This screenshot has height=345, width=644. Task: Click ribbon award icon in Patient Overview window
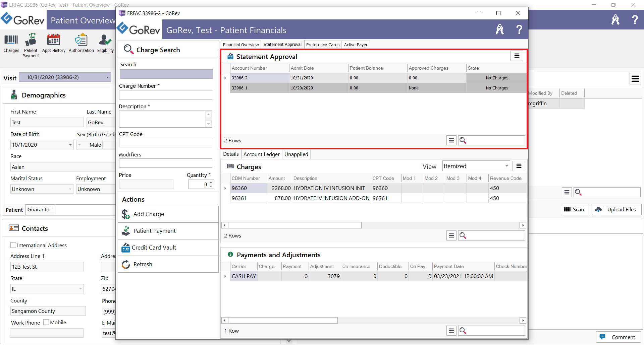pyautogui.click(x=615, y=20)
